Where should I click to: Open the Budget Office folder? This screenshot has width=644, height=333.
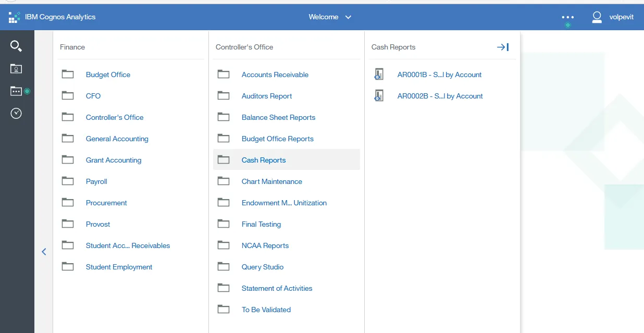point(108,75)
